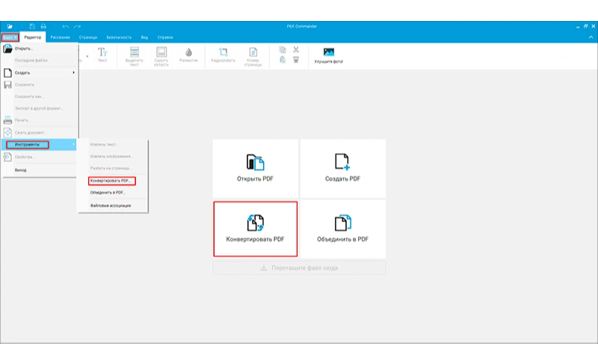Expand the Создать submenu arrow
This screenshot has width=598, height=364.
click(x=73, y=73)
